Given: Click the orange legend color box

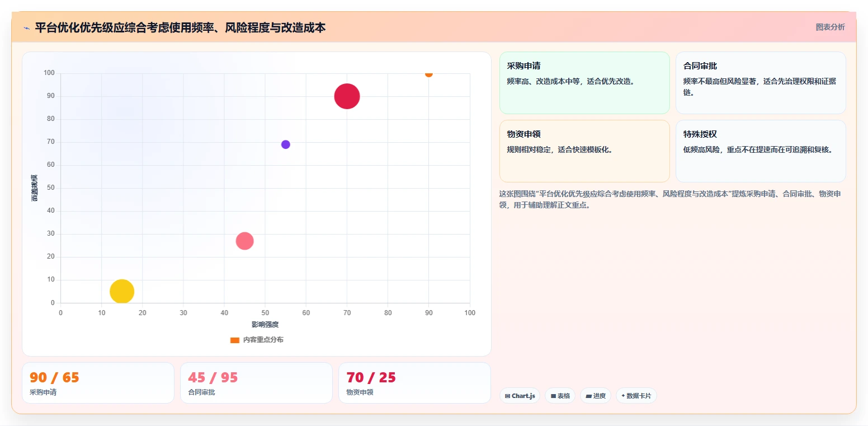Looking at the screenshot, I should 235,340.
